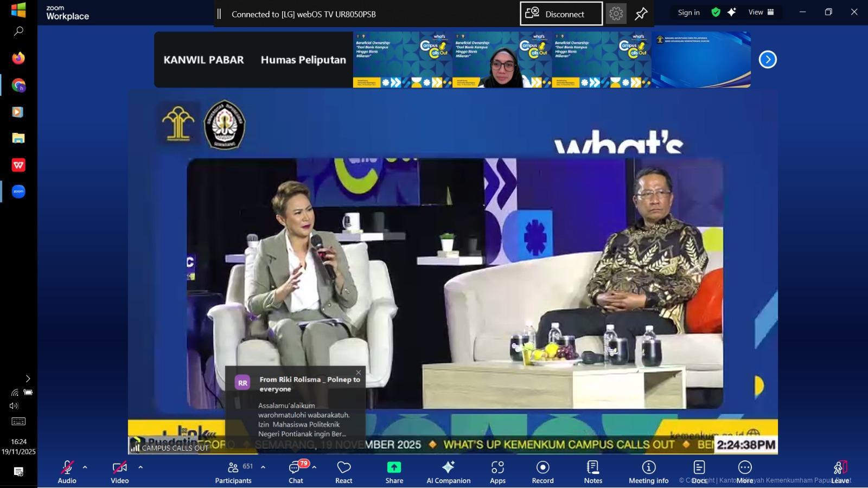This screenshot has height=488, width=868.
Task: Open the View layout menu
Action: (x=761, y=12)
